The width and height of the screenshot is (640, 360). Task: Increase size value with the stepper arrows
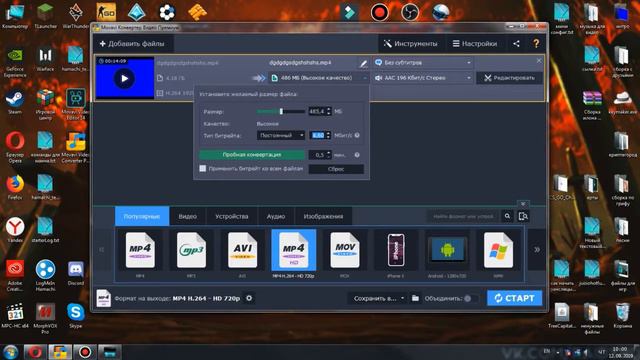coord(329,109)
